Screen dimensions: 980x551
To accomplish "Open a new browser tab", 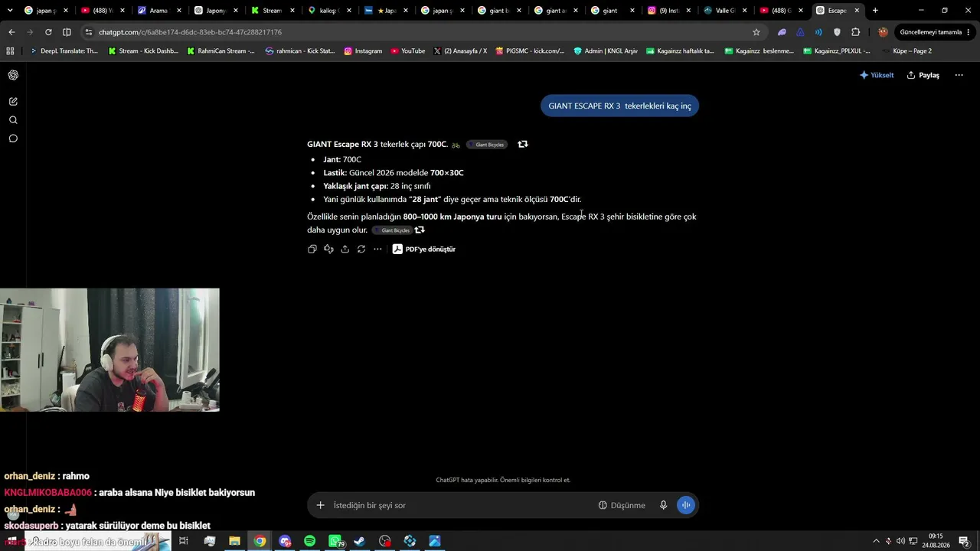I will (x=875, y=11).
